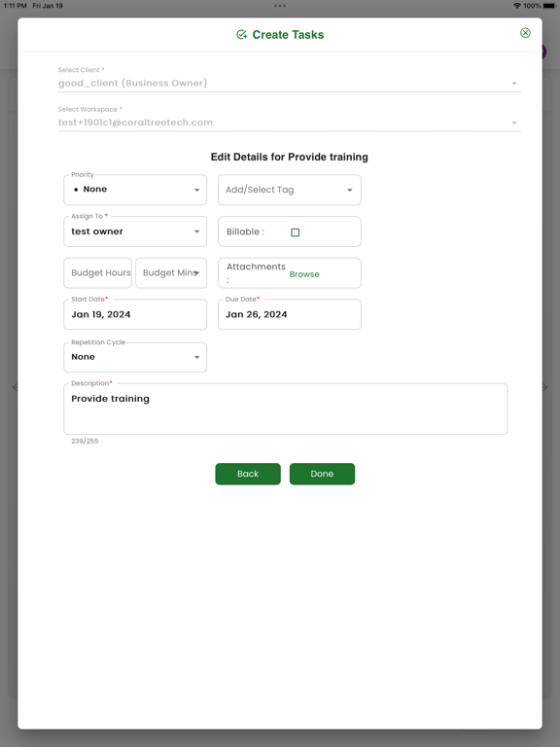Expand the Select Workspace dropdown arrow
Image resolution: width=560 pixels, height=747 pixels.
point(514,123)
